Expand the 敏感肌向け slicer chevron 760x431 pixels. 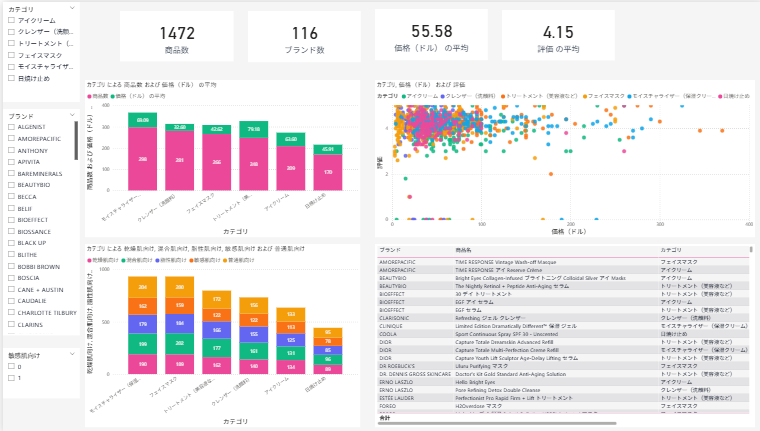click(72, 354)
